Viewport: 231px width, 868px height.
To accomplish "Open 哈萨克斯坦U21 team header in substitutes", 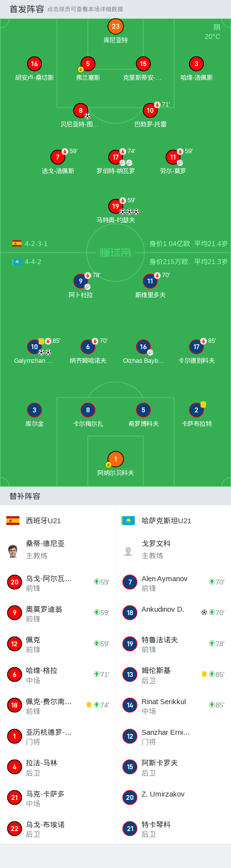I will (173, 520).
